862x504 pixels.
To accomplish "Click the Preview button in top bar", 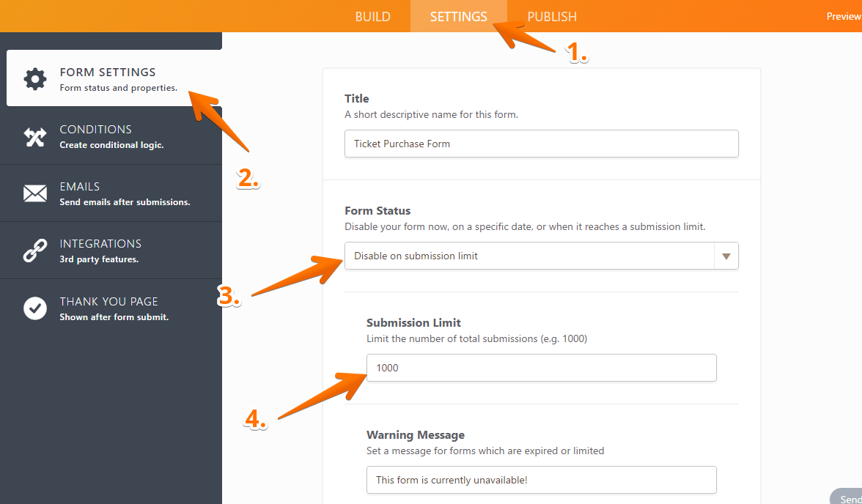I will [x=843, y=17].
